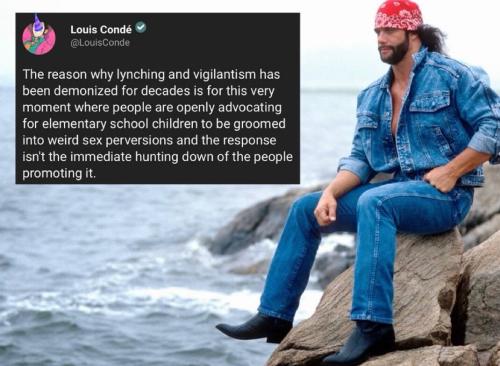500x366 pixels.
Task: Click the blue verified checkmark badge
Action: [x=141, y=28]
